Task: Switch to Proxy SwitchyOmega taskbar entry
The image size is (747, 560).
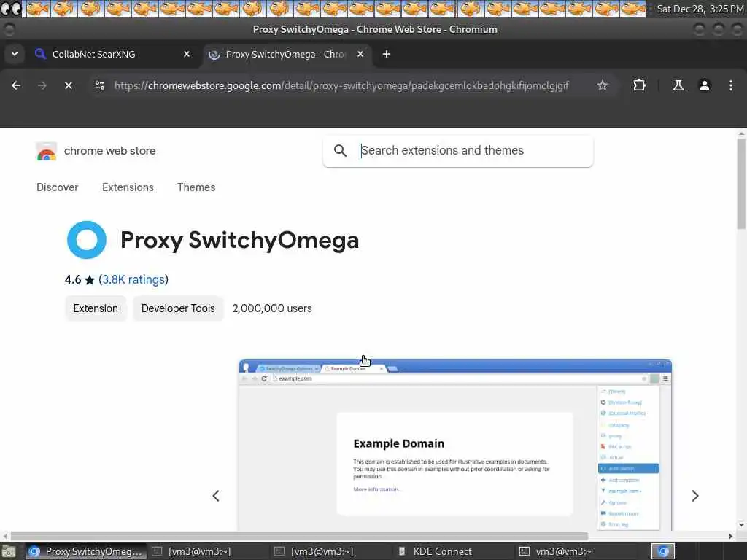Action: (85, 551)
